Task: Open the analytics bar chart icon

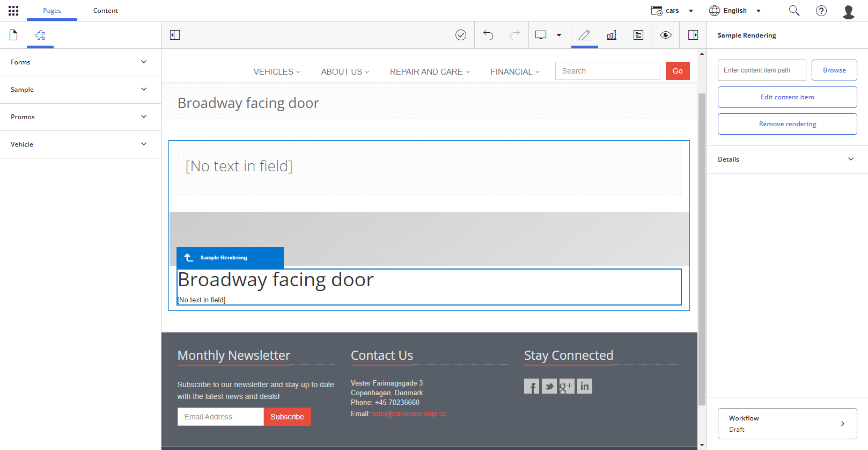Action: pos(612,35)
